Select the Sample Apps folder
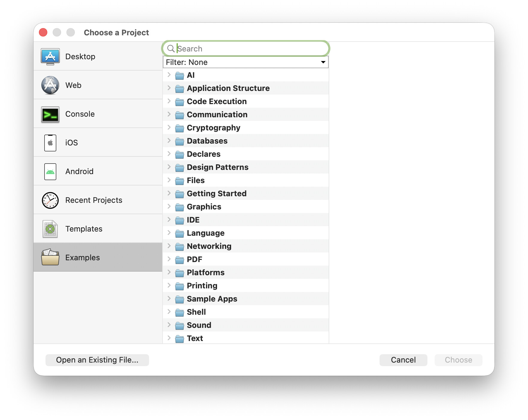528x420 pixels. [x=212, y=299]
